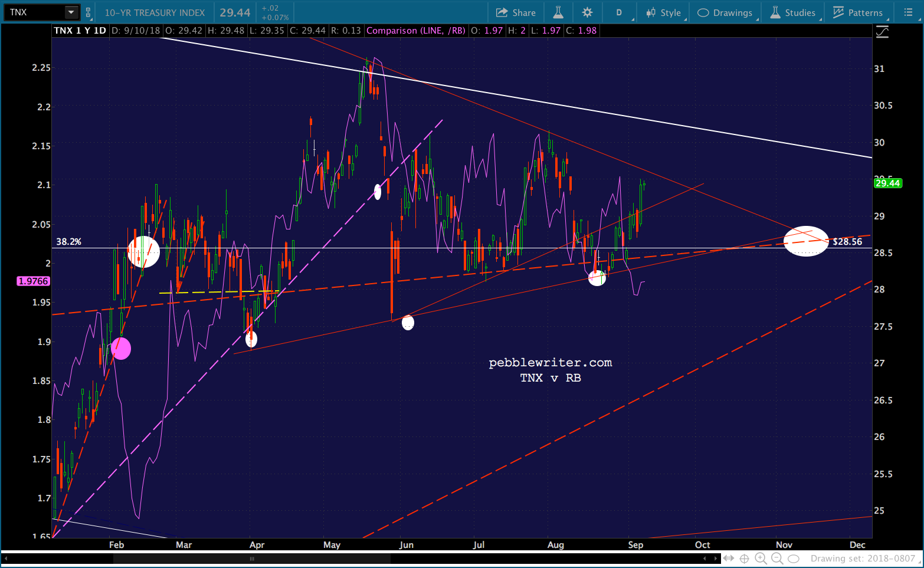Click the 38.2% Fibonacci level label
Screen dimensions: 924x568
(x=69, y=242)
